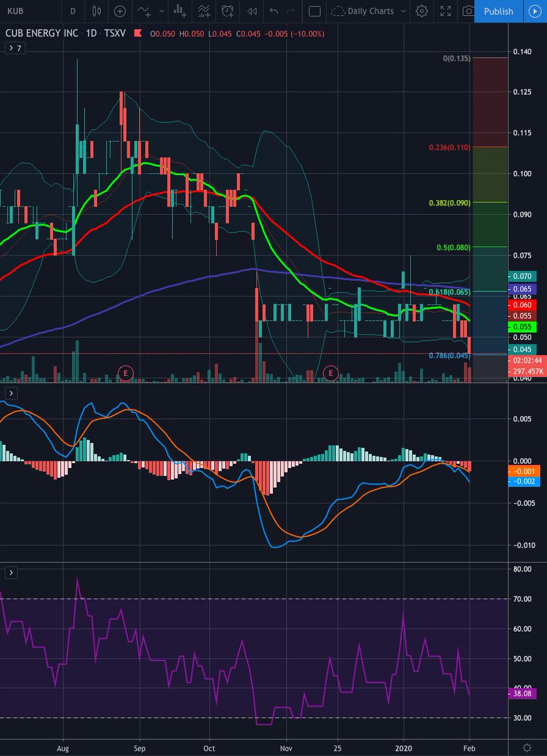This screenshot has width=547, height=756.
Task: Click the 0.055 green moving average label
Action: [523, 327]
